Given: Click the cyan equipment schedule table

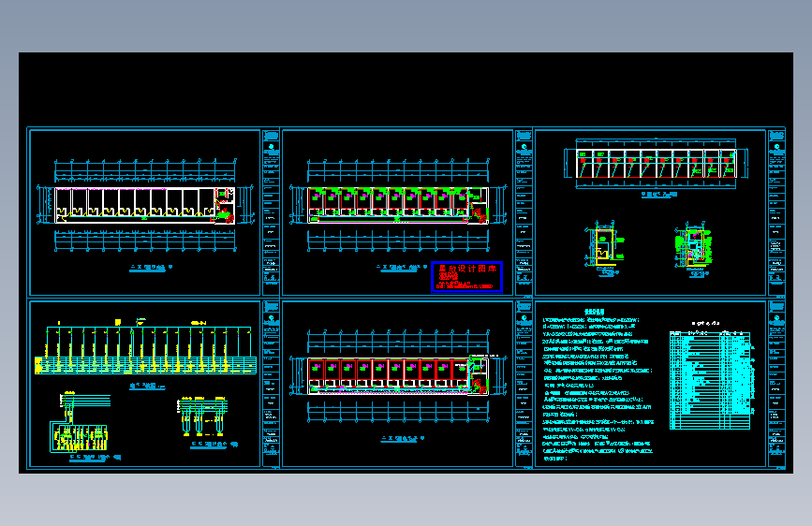Looking at the screenshot, I should point(711,379).
